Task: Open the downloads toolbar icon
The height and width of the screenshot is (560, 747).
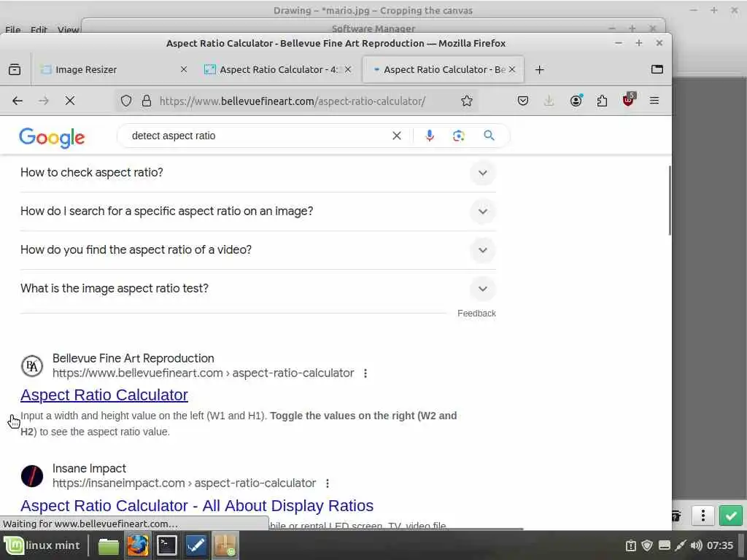Action: (x=549, y=101)
